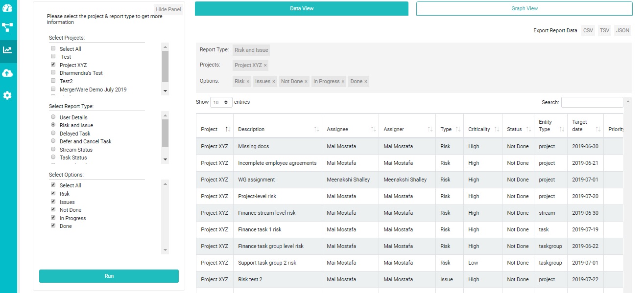
Task: Export report data as CSV
Action: pyautogui.click(x=588, y=30)
